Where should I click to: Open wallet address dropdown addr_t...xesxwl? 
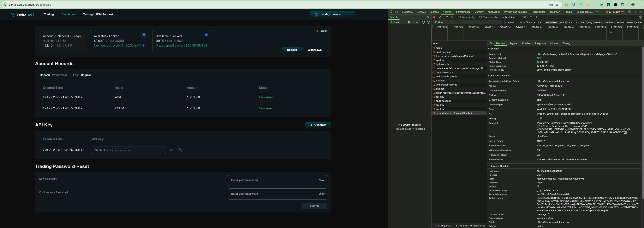click(x=332, y=15)
